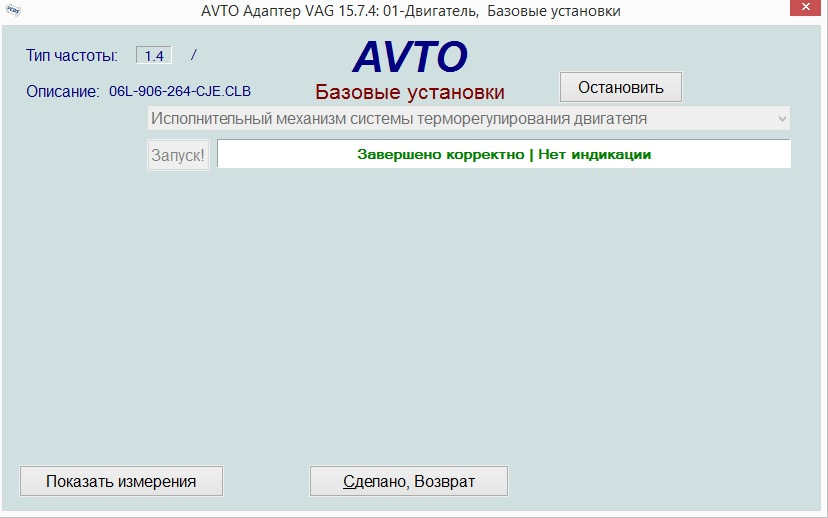Click the dropdown chevron arrow

(782, 119)
